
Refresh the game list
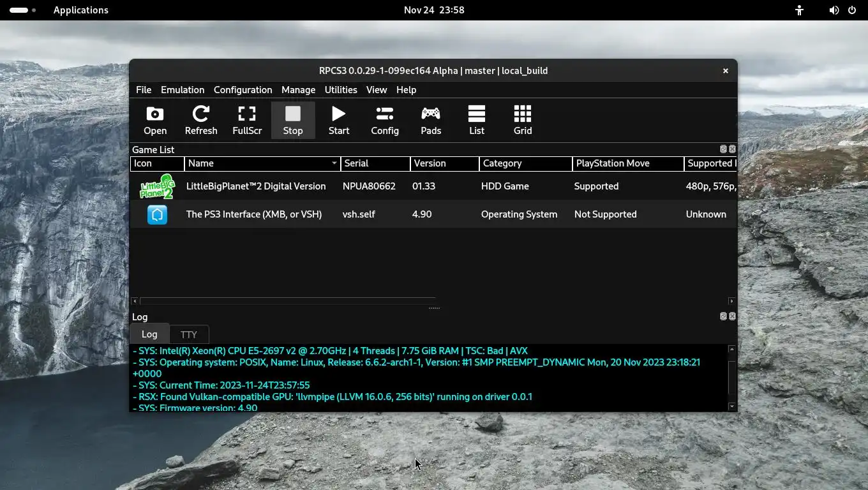tap(201, 120)
